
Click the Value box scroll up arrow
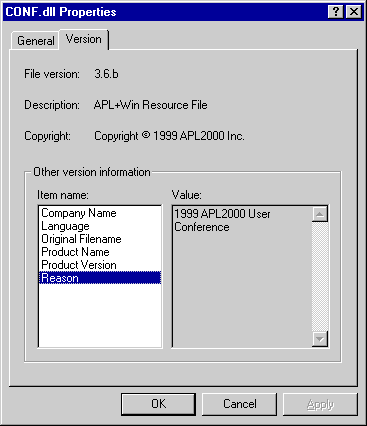coord(320,214)
